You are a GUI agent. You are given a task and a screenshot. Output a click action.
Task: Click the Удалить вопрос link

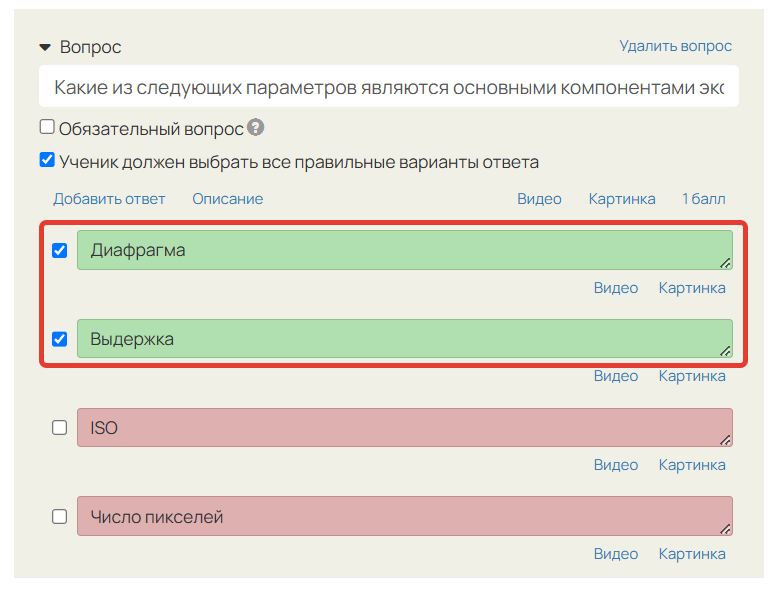click(x=675, y=46)
